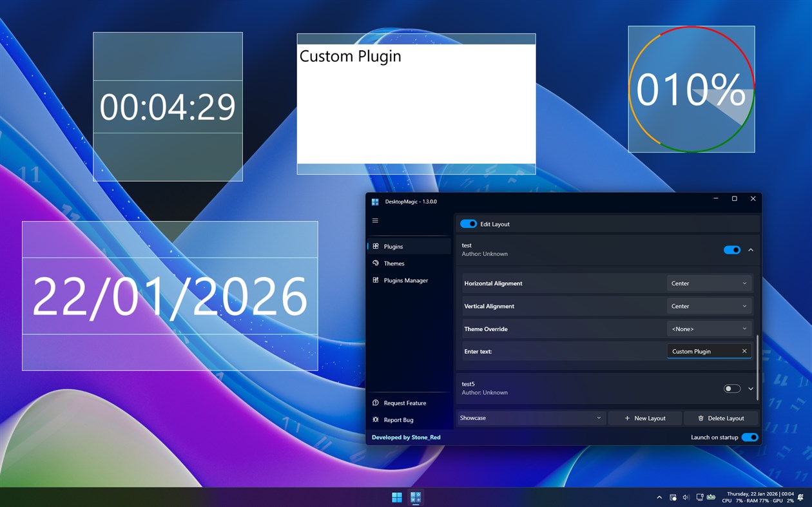Open the Horizontal Alignment dropdown
812x507 pixels.
click(709, 283)
